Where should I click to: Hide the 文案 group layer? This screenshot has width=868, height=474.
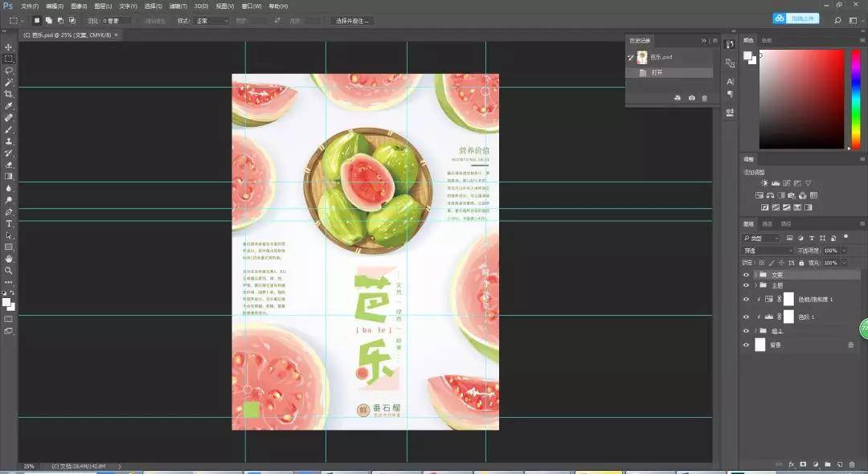(746, 275)
